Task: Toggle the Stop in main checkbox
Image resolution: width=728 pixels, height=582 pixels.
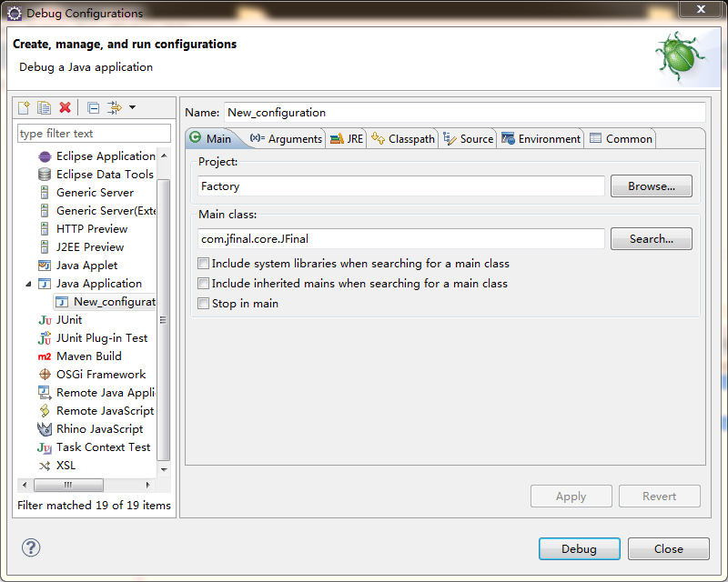Action: coord(203,304)
